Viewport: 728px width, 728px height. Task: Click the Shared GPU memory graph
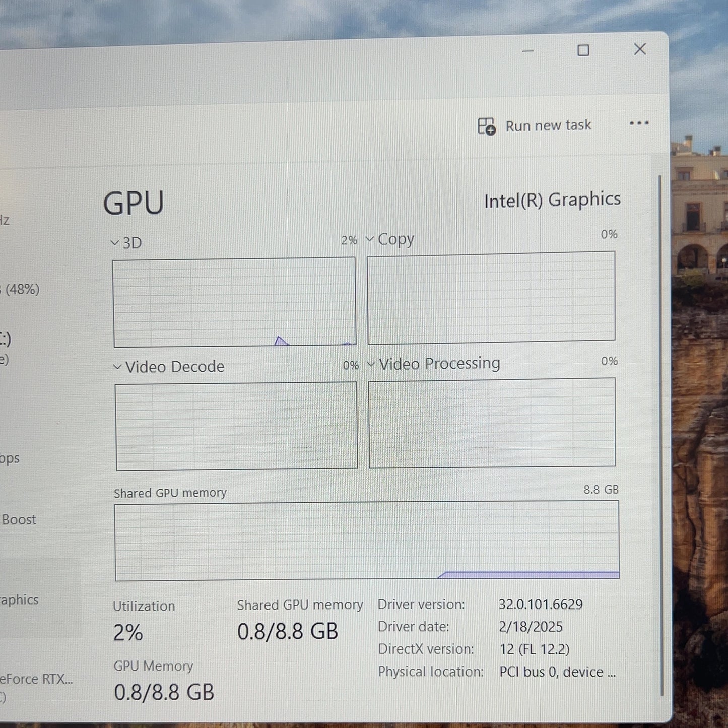367,541
